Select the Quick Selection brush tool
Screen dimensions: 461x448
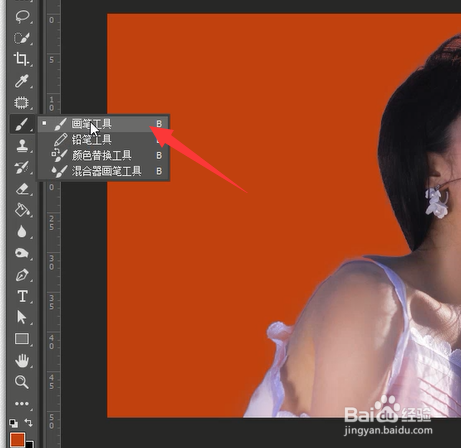[x=22, y=38]
